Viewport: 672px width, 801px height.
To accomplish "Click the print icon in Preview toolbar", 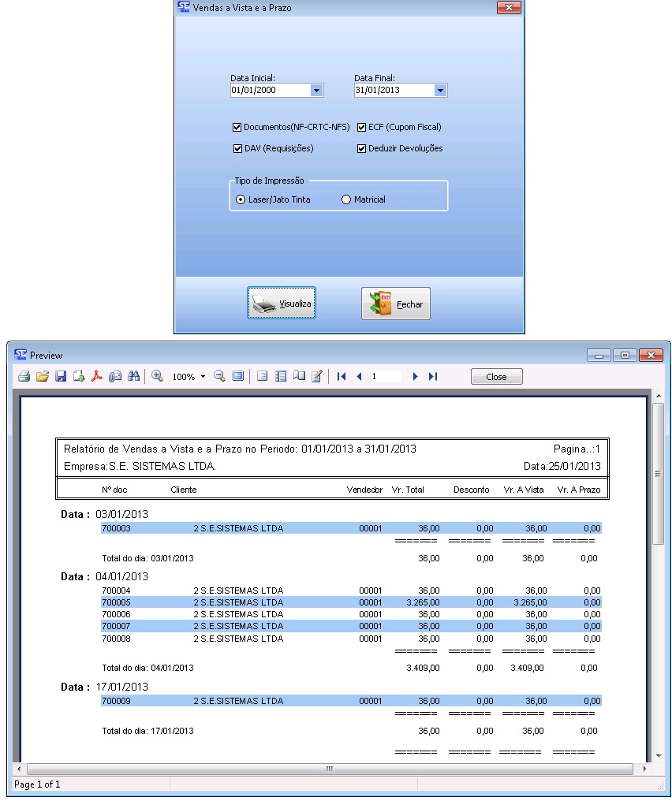I will pyautogui.click(x=24, y=377).
